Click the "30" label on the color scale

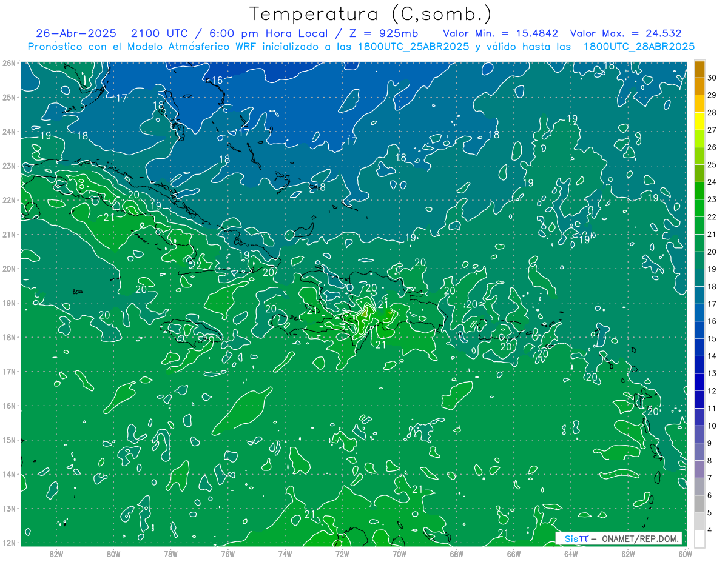[712, 78]
